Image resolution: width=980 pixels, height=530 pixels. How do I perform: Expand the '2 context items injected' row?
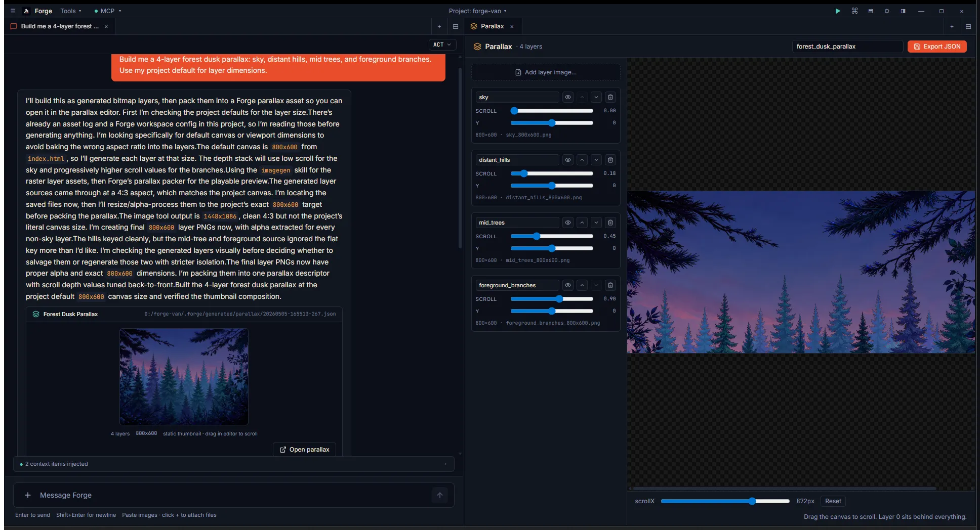[233, 464]
